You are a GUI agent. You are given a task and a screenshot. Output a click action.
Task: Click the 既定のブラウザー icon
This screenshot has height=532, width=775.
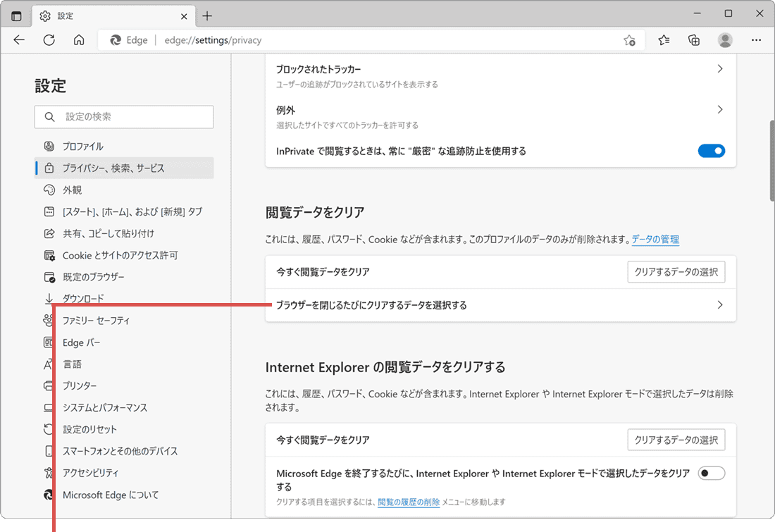(49, 278)
